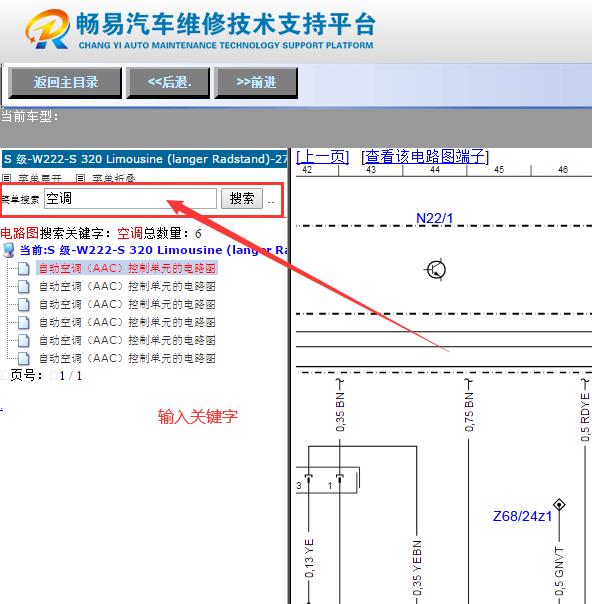Click the 0,35 YEBN wire label

pos(417,568)
